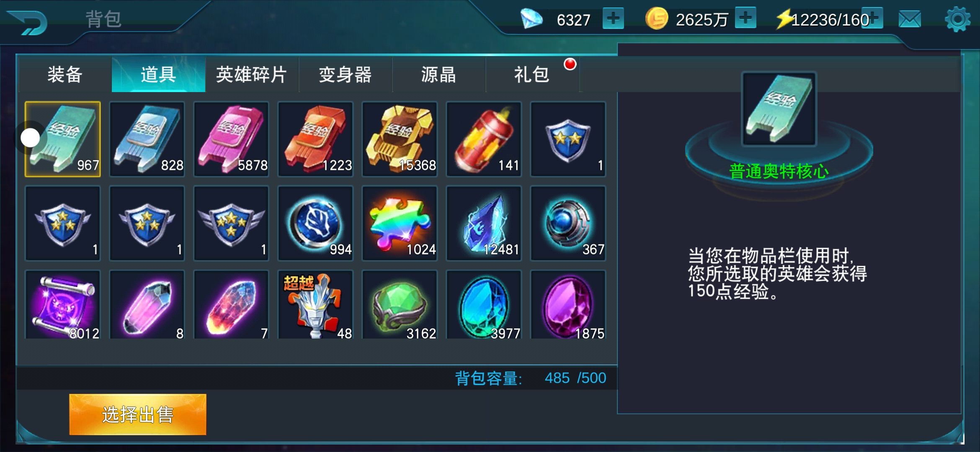The image size is (980, 452).
Task: Select the red experience card with 1223
Action: click(x=315, y=139)
